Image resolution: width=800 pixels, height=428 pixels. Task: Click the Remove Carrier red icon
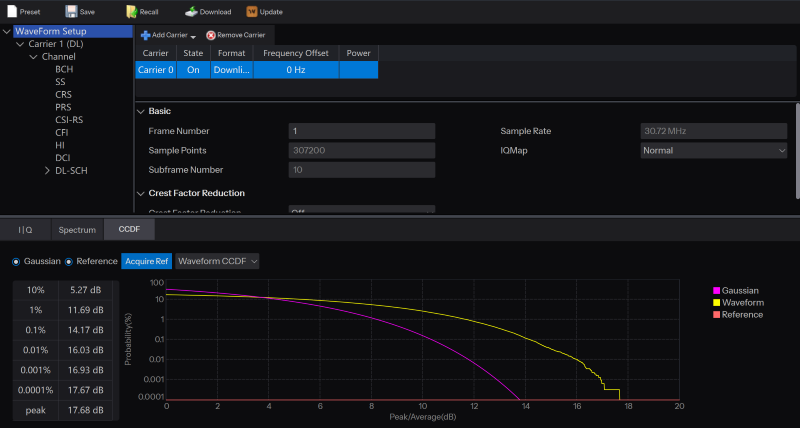pos(211,35)
